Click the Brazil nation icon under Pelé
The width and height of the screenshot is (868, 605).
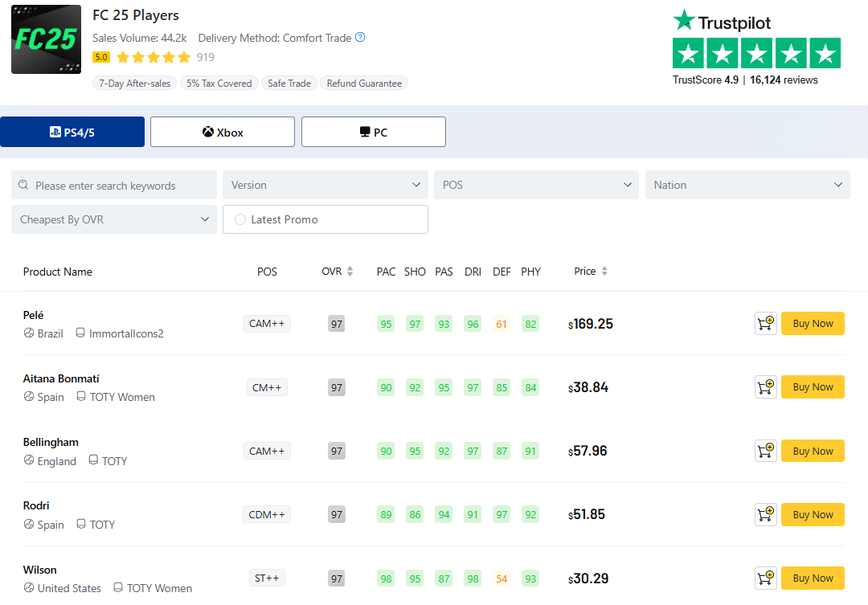[29, 333]
